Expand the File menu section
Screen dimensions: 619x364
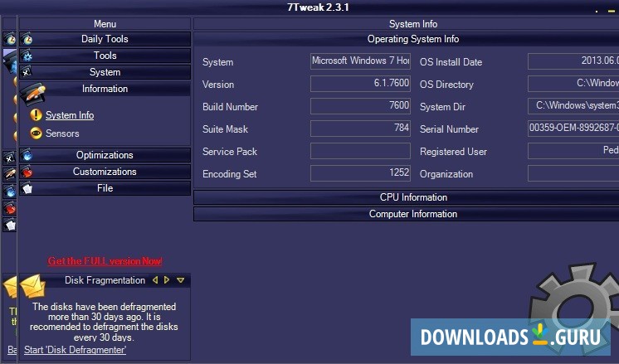105,188
